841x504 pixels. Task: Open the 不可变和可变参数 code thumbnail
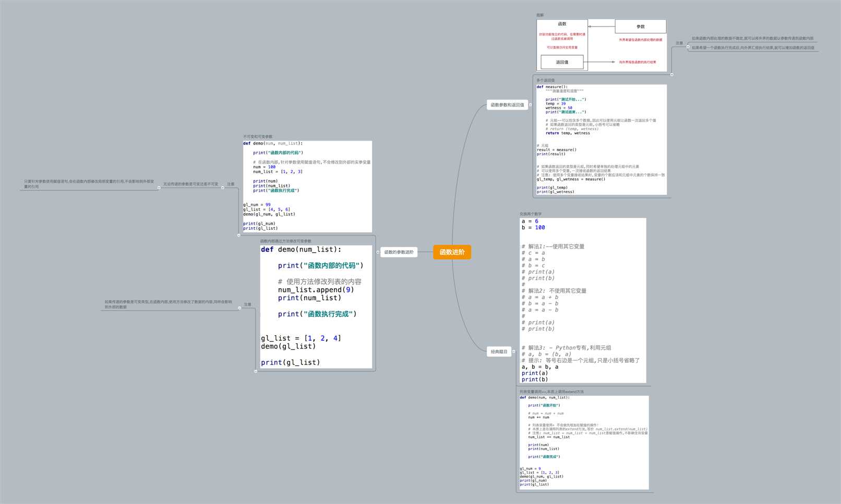click(307, 187)
